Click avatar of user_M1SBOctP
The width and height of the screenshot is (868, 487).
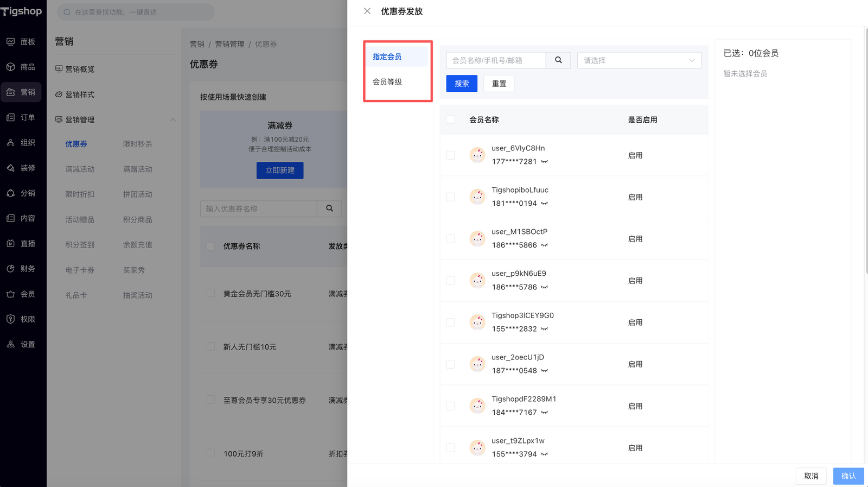pyautogui.click(x=477, y=239)
